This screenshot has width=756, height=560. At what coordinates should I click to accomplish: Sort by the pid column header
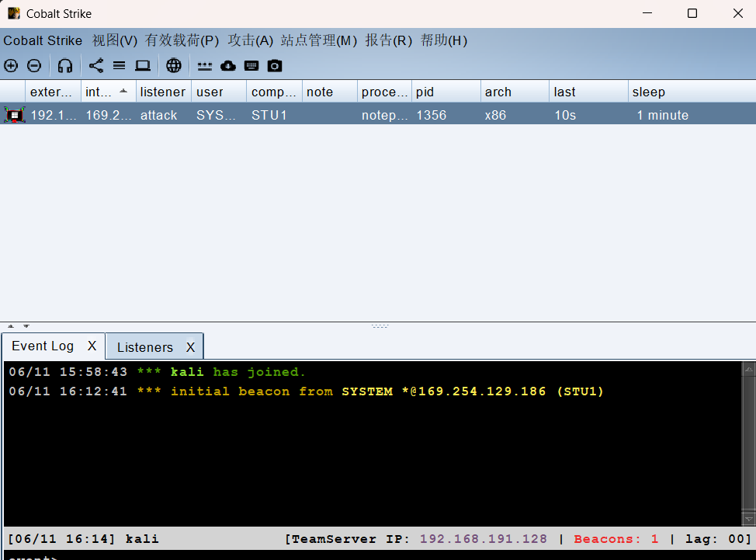tap(446, 92)
